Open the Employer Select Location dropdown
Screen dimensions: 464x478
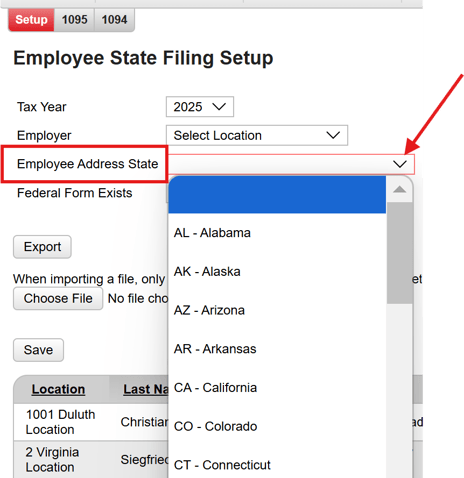(257, 135)
